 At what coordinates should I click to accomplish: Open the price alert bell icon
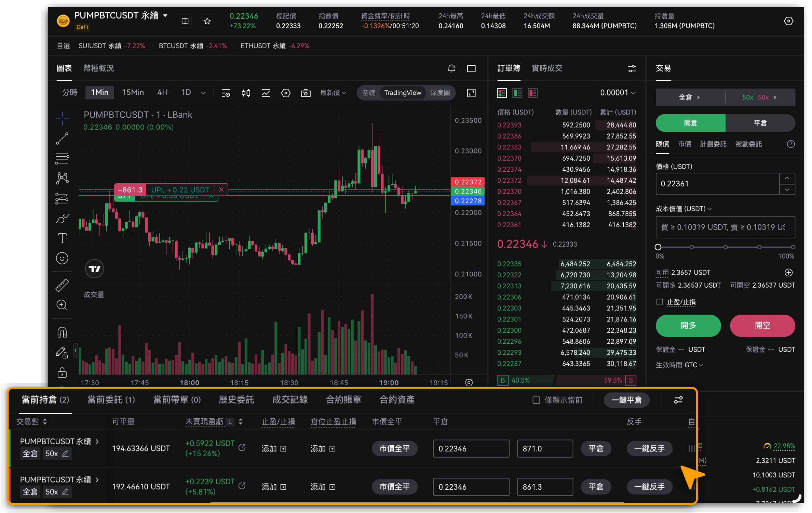coord(451,68)
